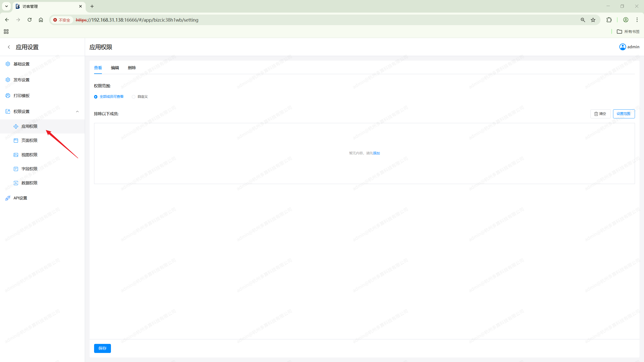Click the admin user avatar icon

(x=622, y=47)
